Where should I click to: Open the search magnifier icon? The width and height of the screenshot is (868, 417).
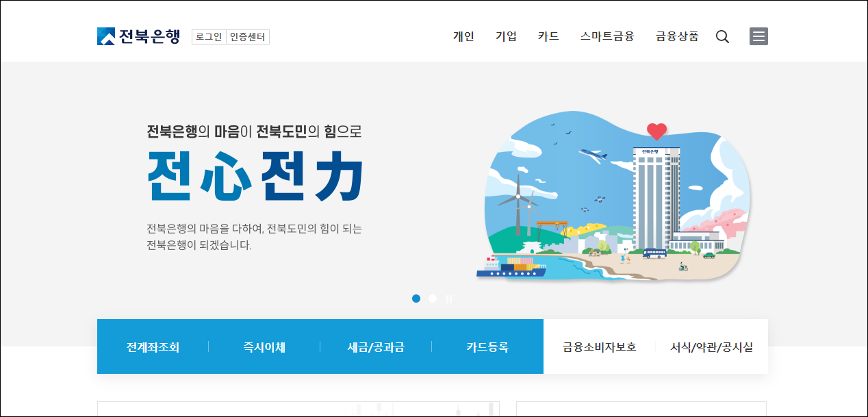pos(722,36)
